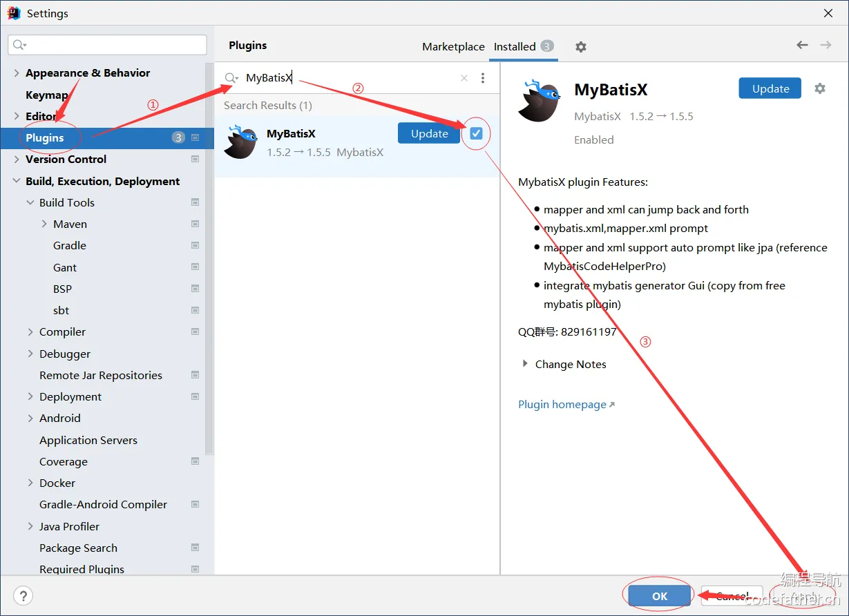Click the 'Enabled' status text

click(x=593, y=139)
